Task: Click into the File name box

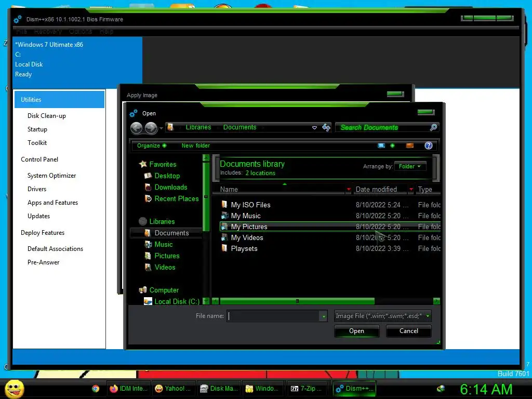Action: point(273,316)
